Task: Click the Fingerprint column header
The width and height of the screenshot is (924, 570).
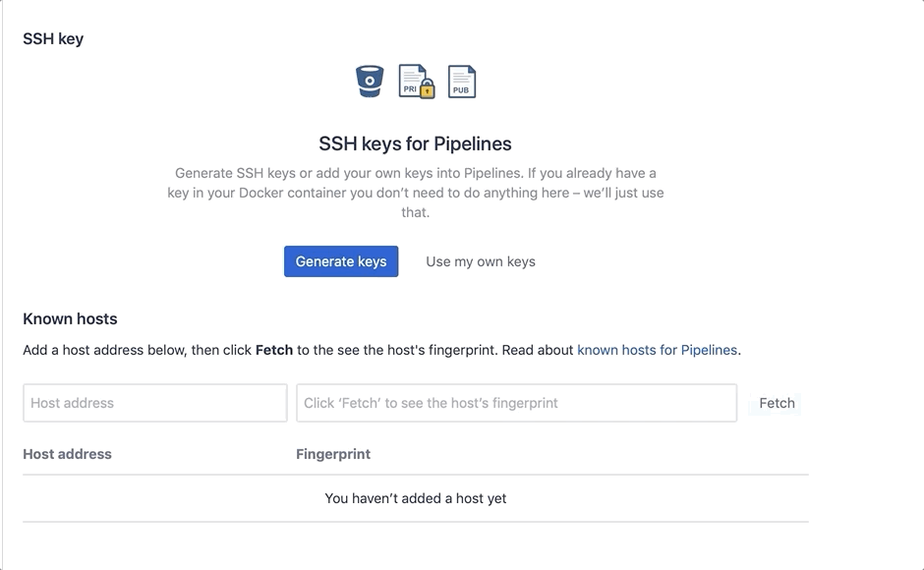Action: click(333, 454)
